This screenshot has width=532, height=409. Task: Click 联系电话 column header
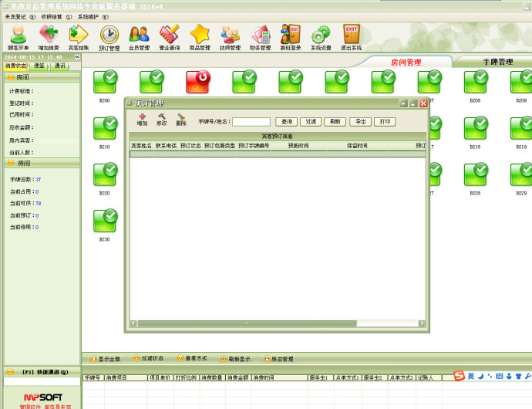pyautogui.click(x=167, y=146)
